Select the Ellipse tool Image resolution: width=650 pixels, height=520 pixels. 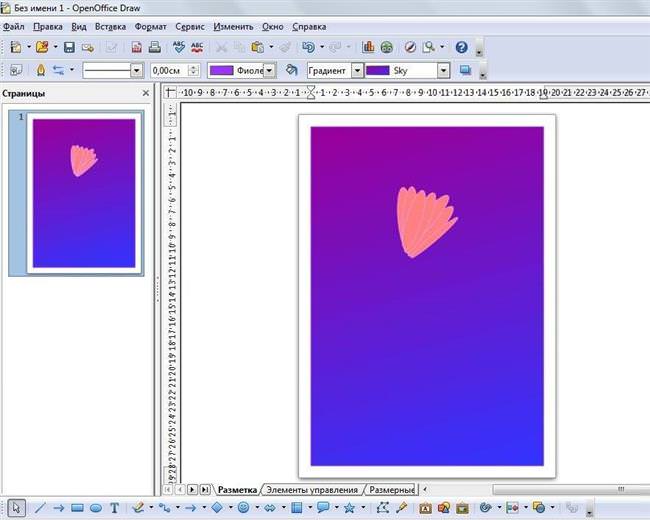tap(96, 508)
